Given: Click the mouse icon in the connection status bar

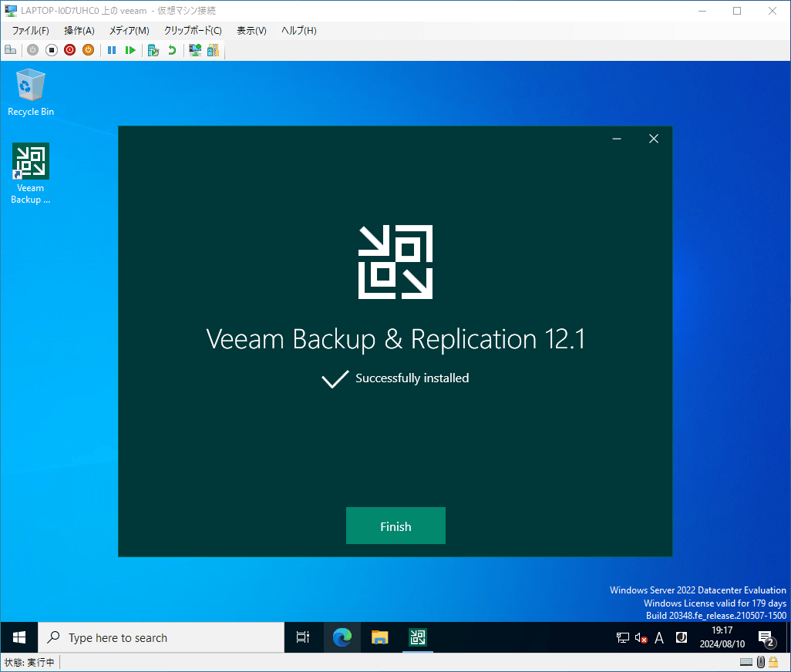Looking at the screenshot, I should 761,662.
